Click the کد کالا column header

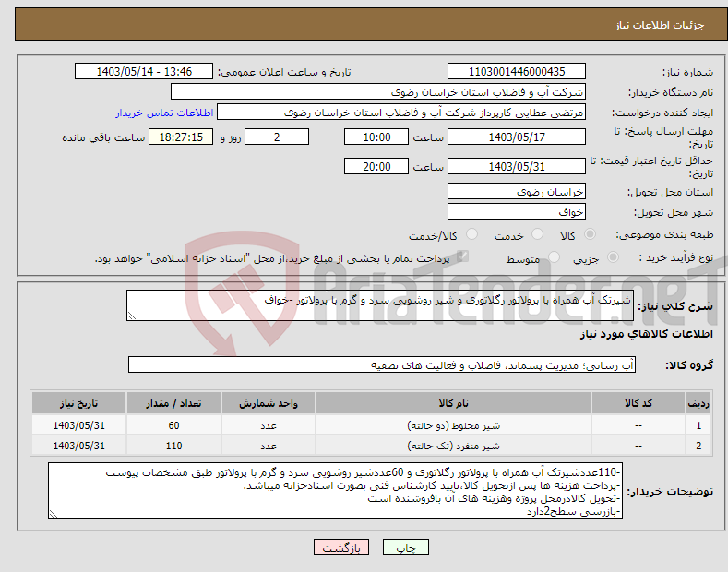[638, 403]
